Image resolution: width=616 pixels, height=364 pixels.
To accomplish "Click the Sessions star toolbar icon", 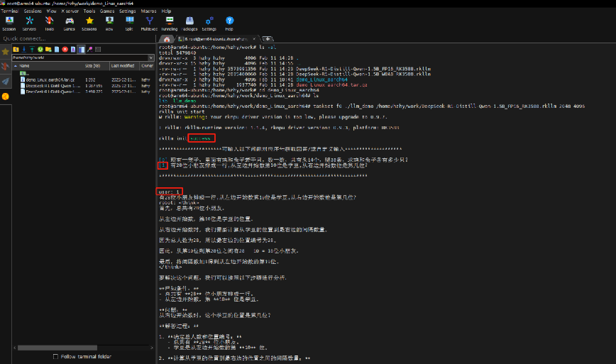I will [x=89, y=23].
